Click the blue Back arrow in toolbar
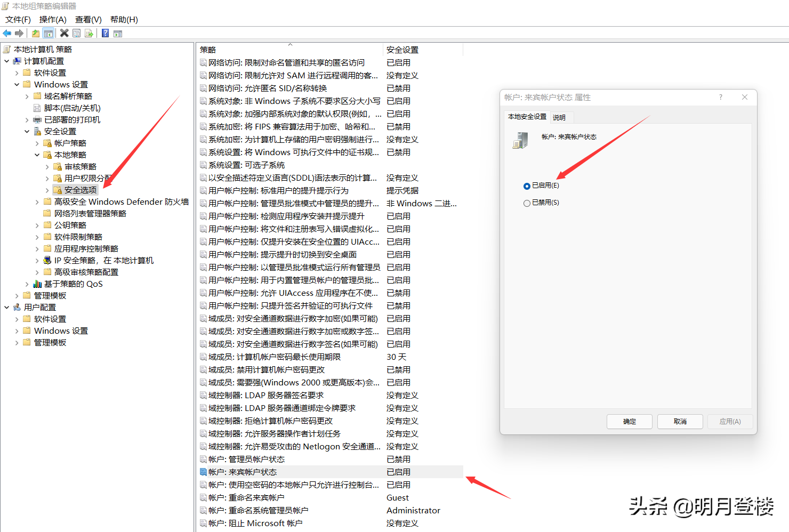 [7, 33]
